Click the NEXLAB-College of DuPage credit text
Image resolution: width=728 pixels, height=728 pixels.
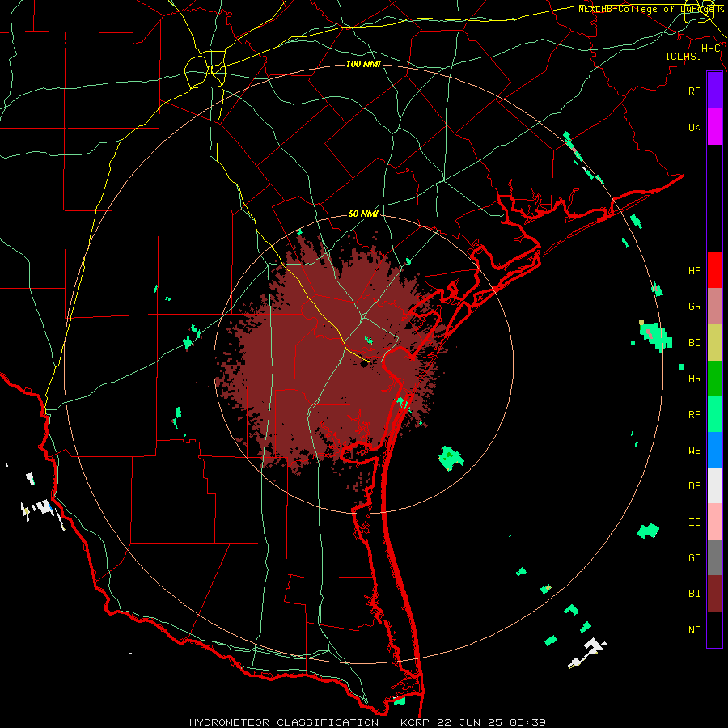tap(650, 9)
